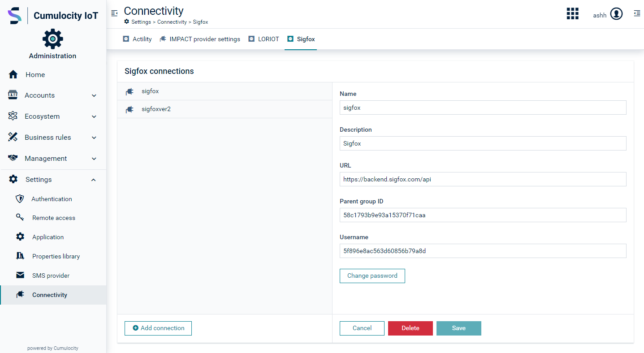Click the Remote access key icon
Image resolution: width=644 pixels, height=353 pixels.
click(x=20, y=218)
